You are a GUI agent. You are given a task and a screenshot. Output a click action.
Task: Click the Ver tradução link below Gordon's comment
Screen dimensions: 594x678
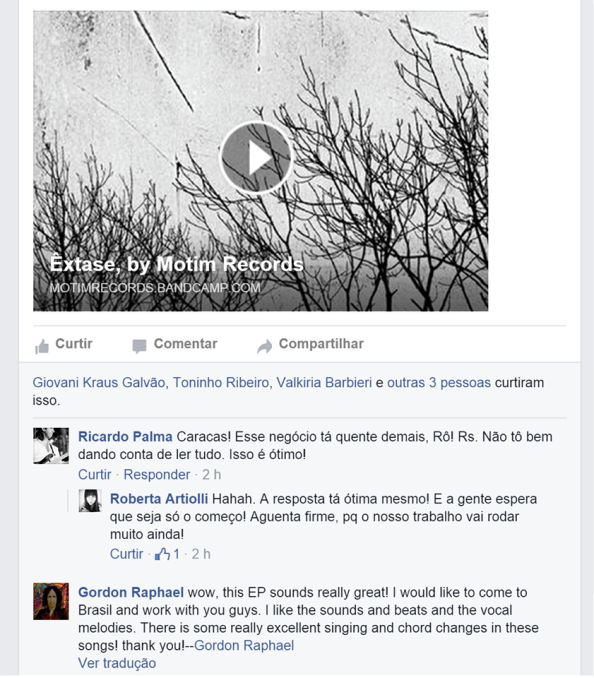coord(117,663)
